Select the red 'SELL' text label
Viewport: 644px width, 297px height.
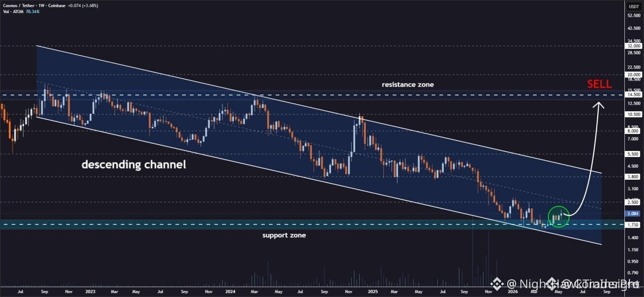[x=599, y=84]
